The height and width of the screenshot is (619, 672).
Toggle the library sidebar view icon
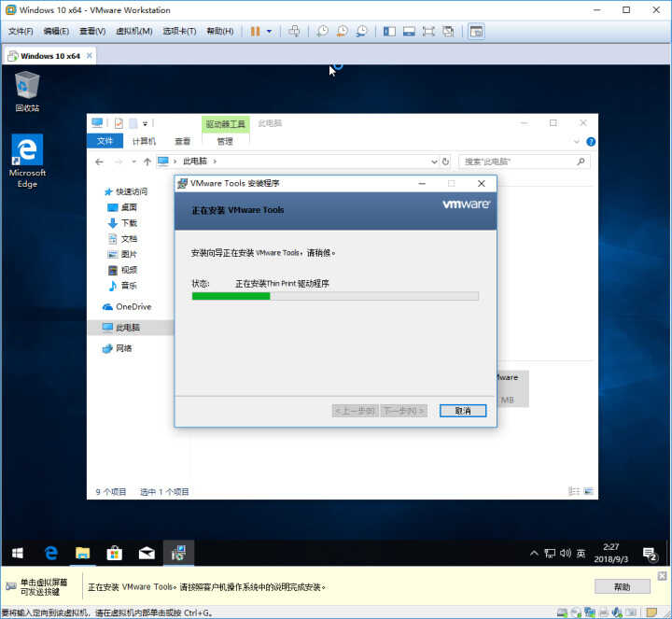coord(389,32)
